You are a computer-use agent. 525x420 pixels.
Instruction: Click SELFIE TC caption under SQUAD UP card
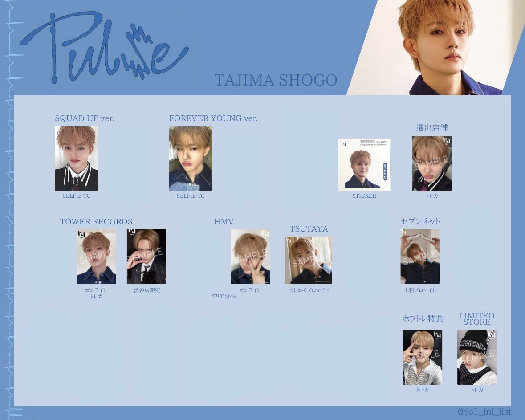(x=76, y=196)
